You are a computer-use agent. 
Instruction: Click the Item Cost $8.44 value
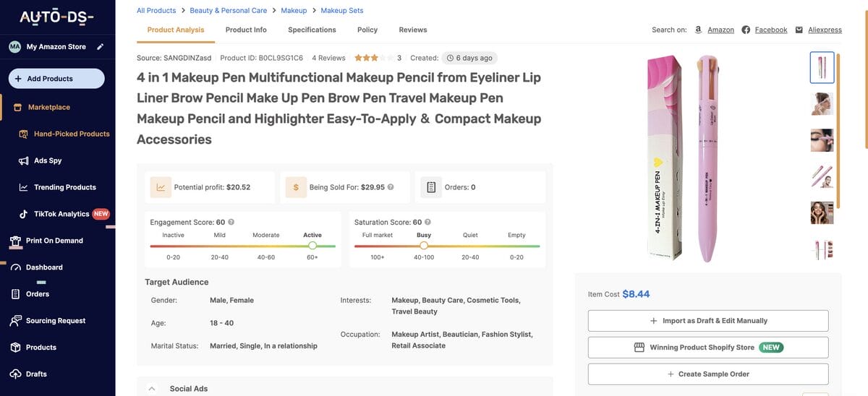click(637, 294)
